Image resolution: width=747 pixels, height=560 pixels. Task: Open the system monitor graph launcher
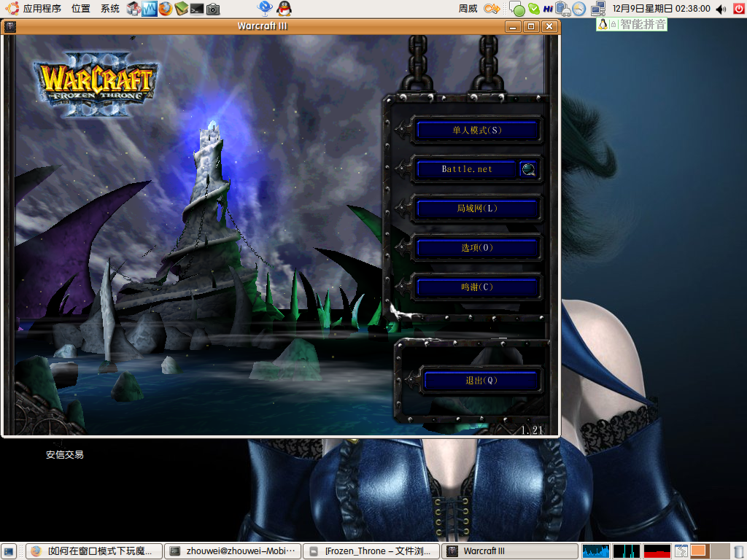[x=150, y=9]
